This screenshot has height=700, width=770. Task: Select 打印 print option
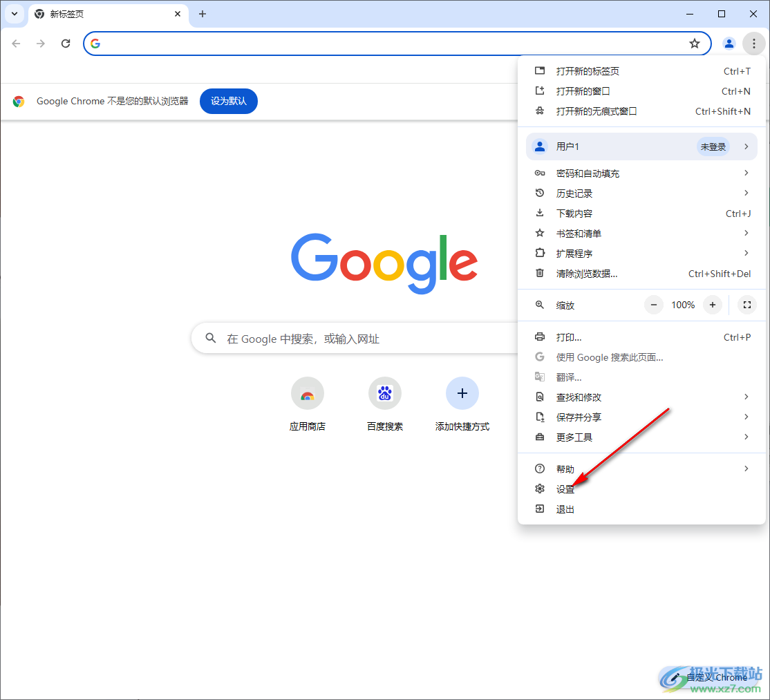click(642, 337)
